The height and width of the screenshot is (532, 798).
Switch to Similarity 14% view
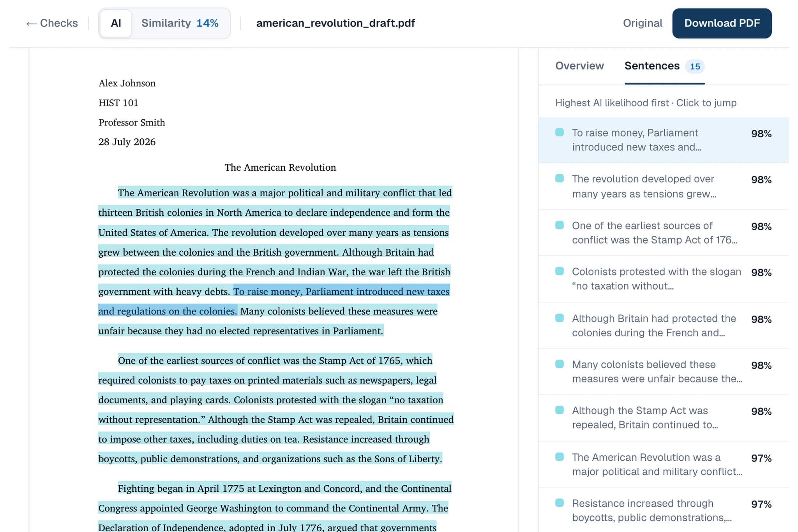point(180,23)
